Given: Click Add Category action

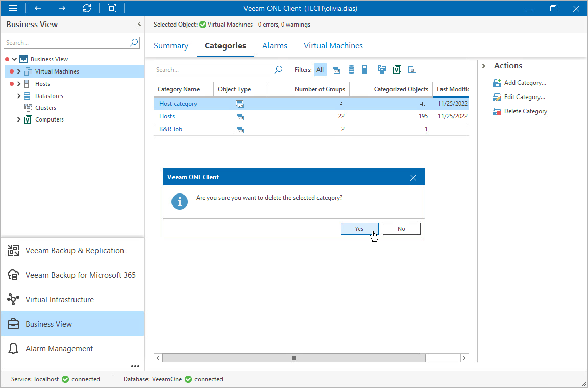Looking at the screenshot, I should (x=520, y=83).
